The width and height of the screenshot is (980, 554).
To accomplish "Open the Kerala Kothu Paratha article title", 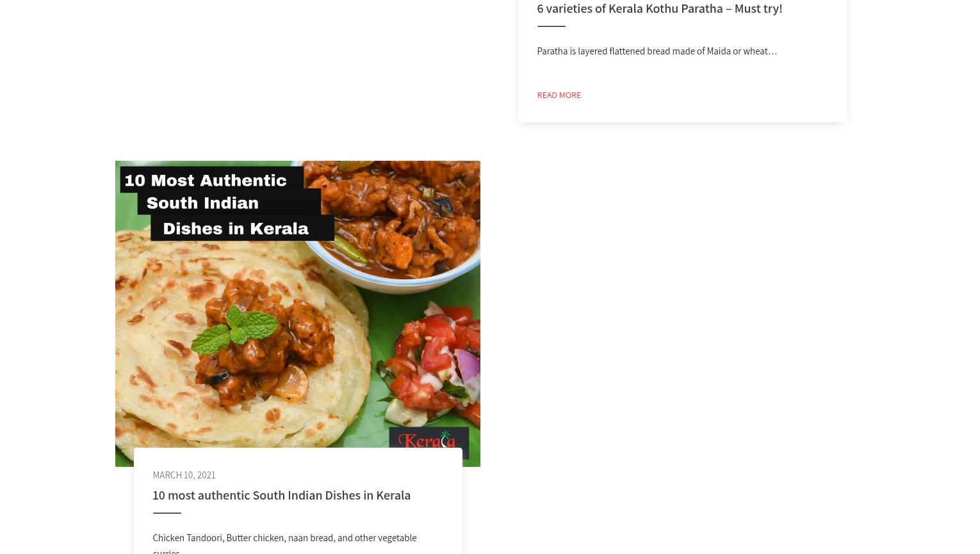I will [x=659, y=8].
